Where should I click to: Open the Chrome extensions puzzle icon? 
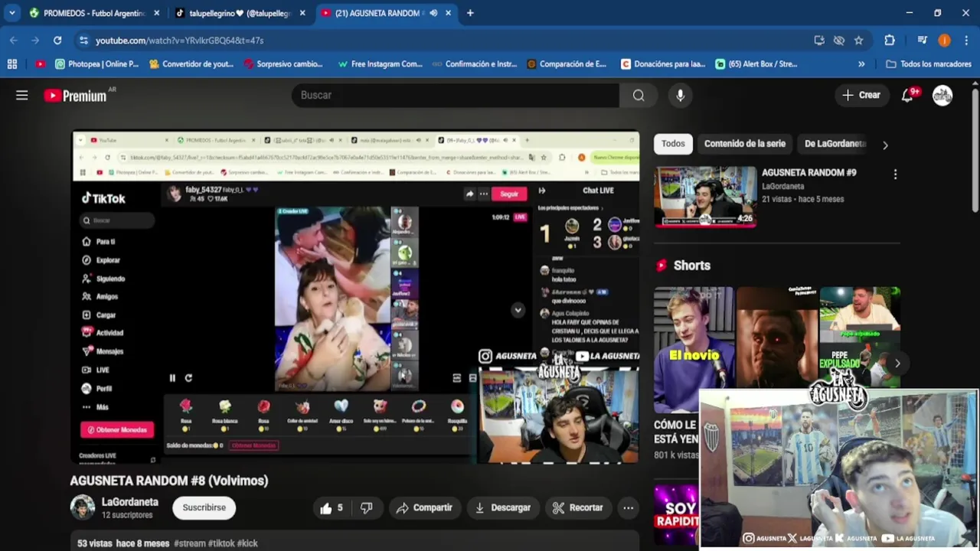890,40
